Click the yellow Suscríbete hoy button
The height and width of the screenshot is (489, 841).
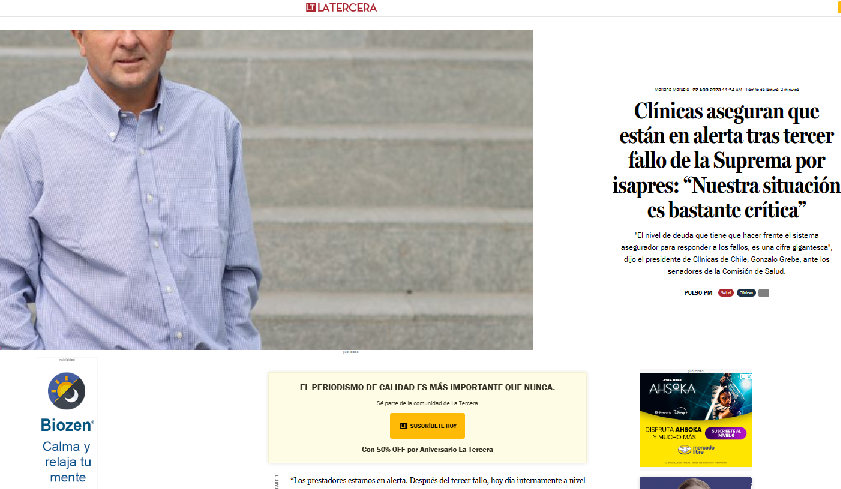[x=427, y=426]
